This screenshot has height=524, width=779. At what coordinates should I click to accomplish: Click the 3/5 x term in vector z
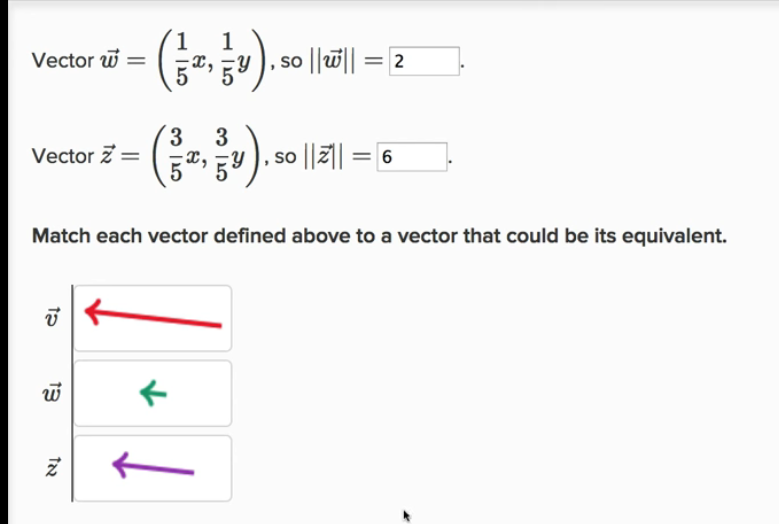coord(186,155)
